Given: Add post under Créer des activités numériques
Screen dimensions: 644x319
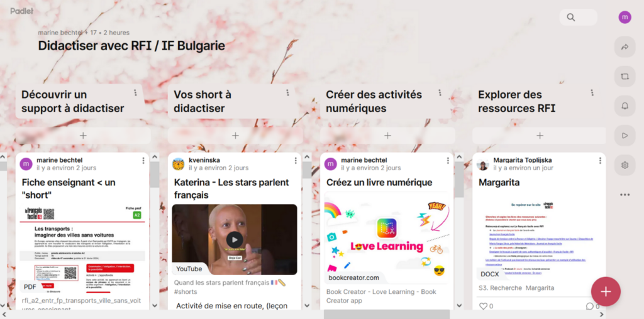Looking at the screenshot, I should (387, 136).
